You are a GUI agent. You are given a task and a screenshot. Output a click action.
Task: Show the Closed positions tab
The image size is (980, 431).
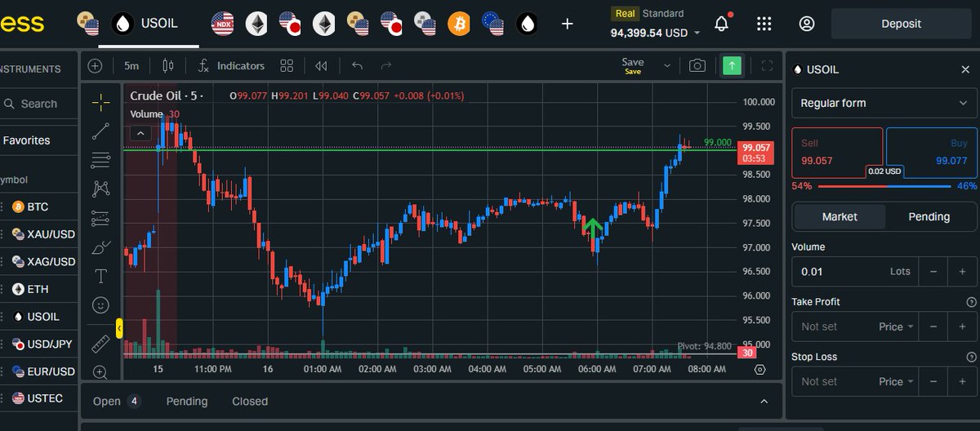[x=250, y=402]
